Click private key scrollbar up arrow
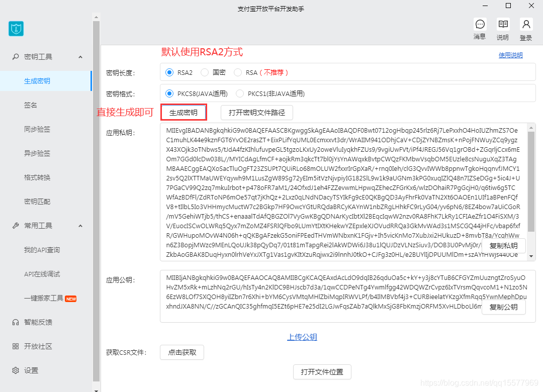 (531, 128)
